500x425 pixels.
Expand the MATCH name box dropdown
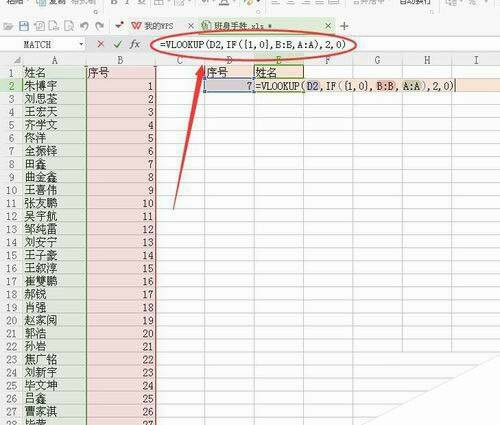tap(81, 44)
